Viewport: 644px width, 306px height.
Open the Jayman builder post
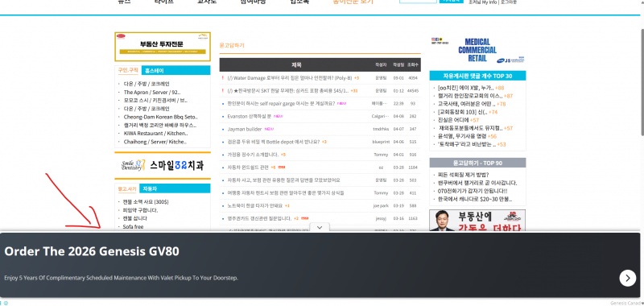[x=245, y=129]
